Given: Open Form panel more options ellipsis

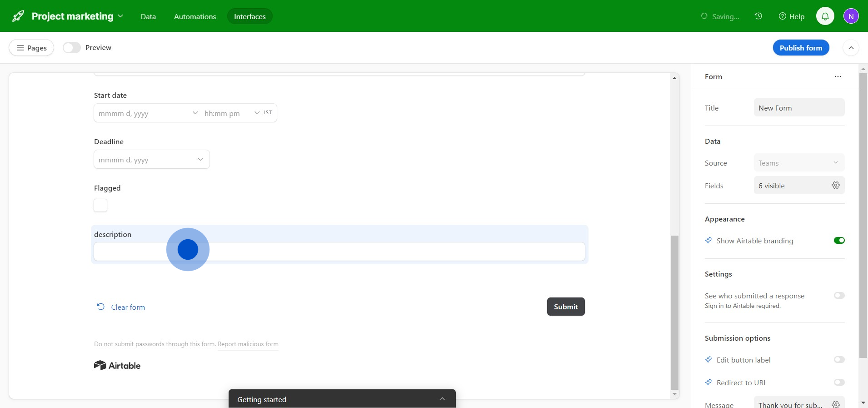Looking at the screenshot, I should coord(838,76).
